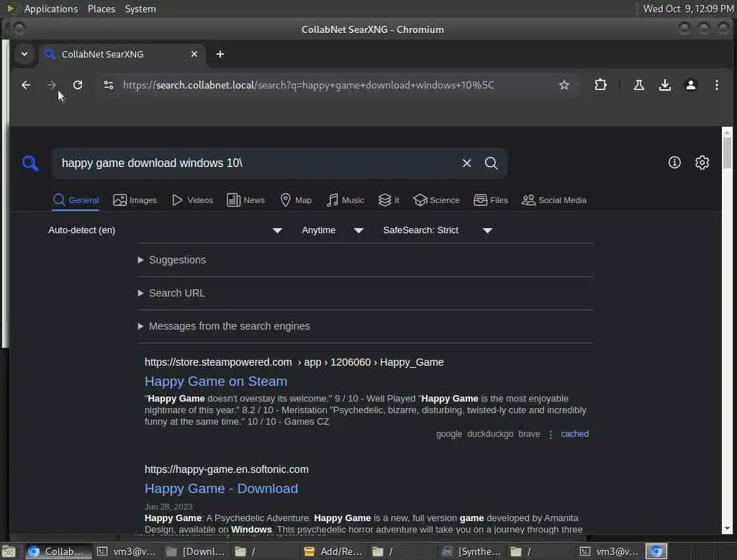This screenshot has width=737, height=560.
Task: Open cached version of Steam result
Action: pos(574,434)
